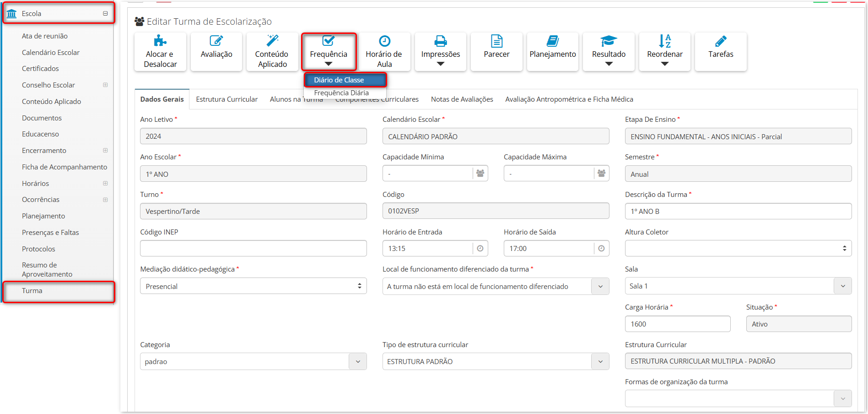Collapse the Escola sidebar section

[x=105, y=14]
